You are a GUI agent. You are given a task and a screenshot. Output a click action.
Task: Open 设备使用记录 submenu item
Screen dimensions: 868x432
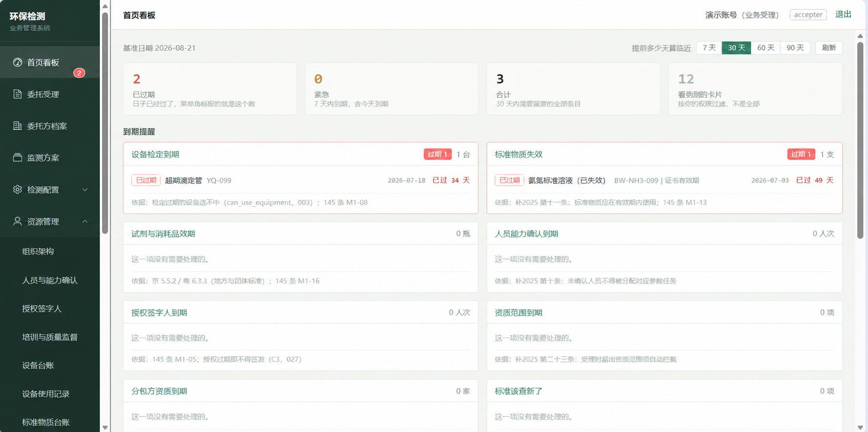(46, 393)
